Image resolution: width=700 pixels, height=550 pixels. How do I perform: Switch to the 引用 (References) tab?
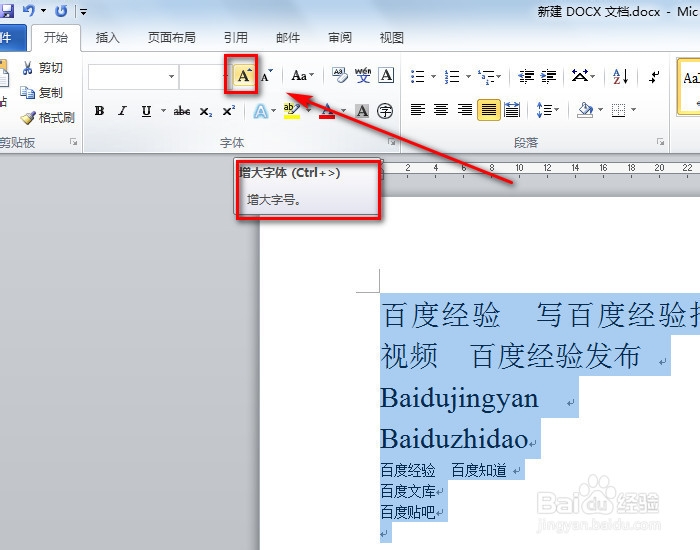[x=236, y=38]
